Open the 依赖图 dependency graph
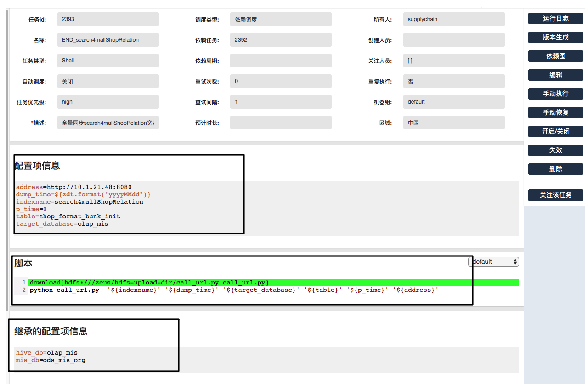Image resolution: width=588 pixels, height=390 pixels. [x=555, y=56]
